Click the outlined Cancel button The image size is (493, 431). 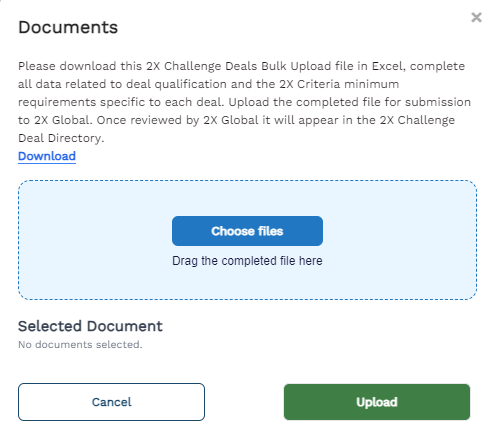pyautogui.click(x=111, y=402)
